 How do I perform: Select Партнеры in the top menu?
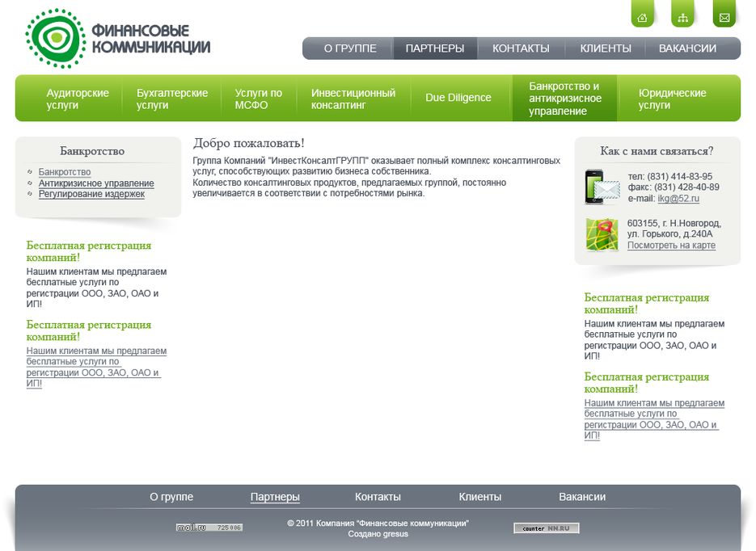coord(435,48)
